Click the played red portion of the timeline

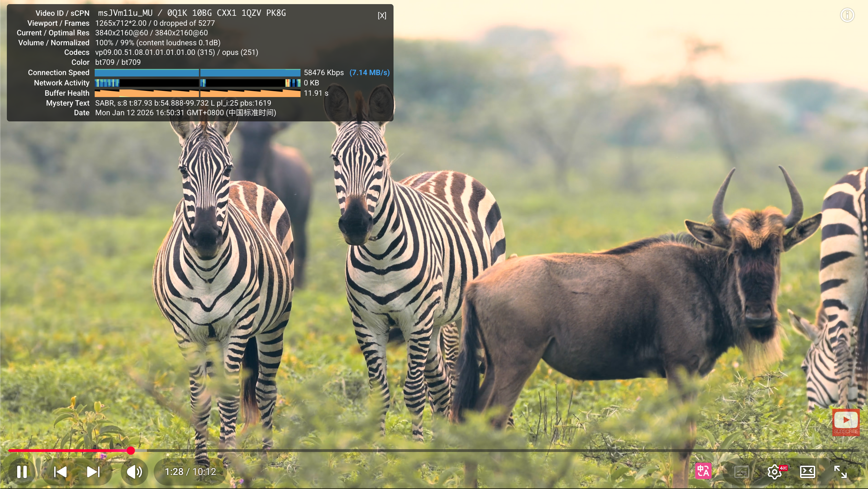pos(69,451)
